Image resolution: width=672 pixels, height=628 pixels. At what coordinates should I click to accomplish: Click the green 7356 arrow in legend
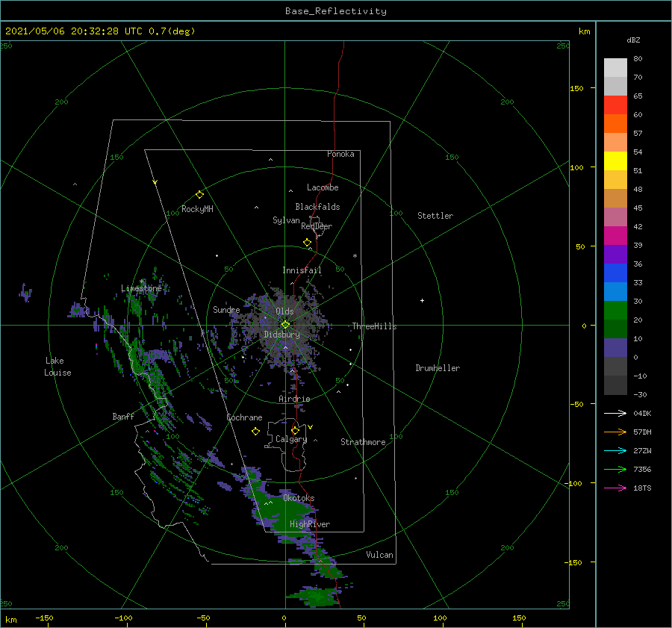click(x=615, y=470)
